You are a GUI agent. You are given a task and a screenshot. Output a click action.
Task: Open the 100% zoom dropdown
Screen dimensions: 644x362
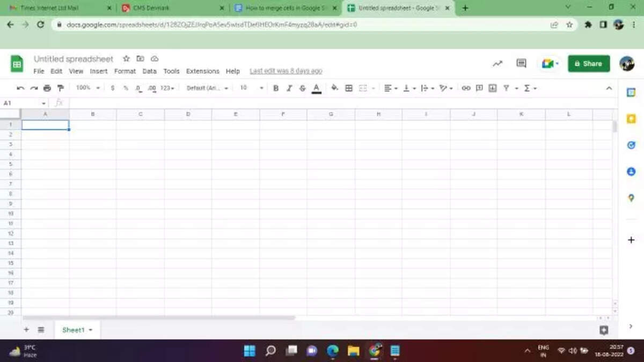88,87
